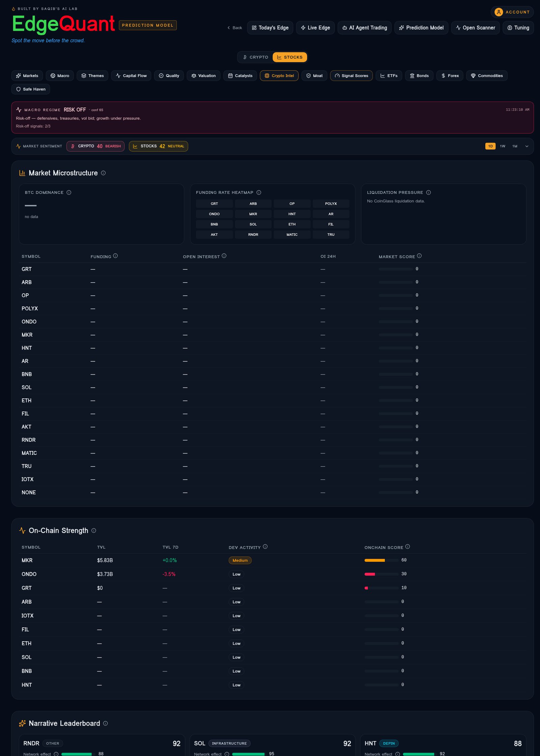
Task: Click the AKT cell in funding heatmap
Action: coord(214,234)
